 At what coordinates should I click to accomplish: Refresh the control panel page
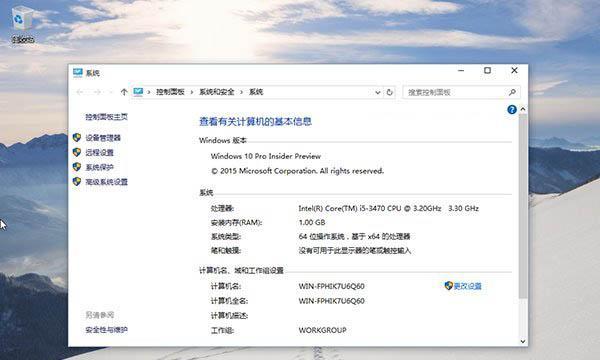pos(390,92)
